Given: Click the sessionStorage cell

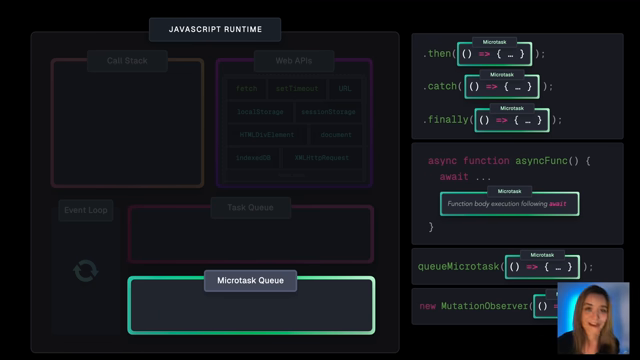Looking at the screenshot, I should (x=328, y=111).
